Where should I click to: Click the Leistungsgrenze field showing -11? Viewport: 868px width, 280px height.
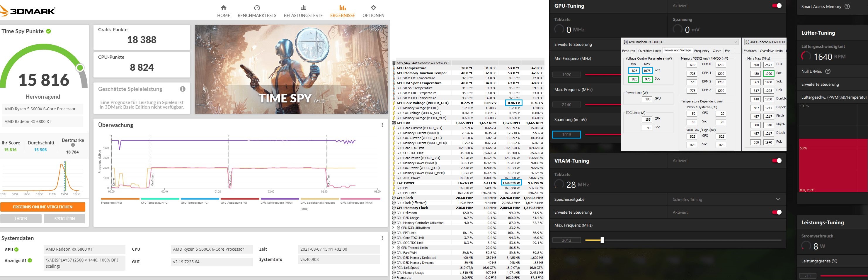tap(808, 276)
